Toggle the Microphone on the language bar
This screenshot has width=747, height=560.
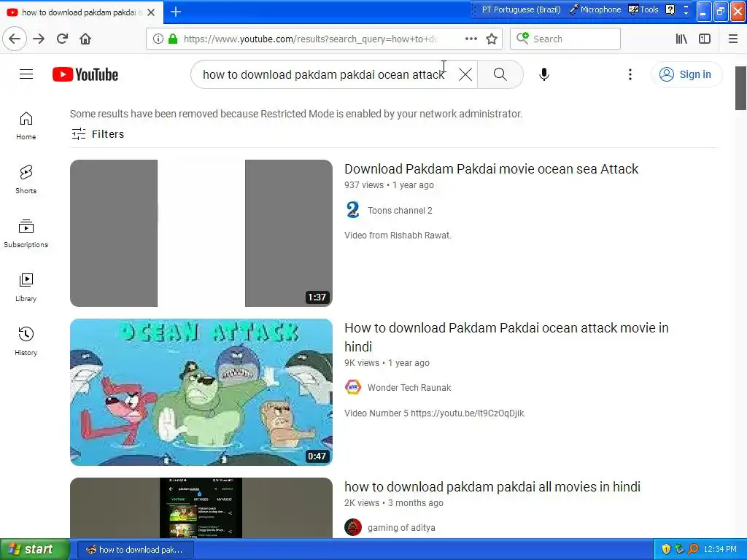point(595,9)
